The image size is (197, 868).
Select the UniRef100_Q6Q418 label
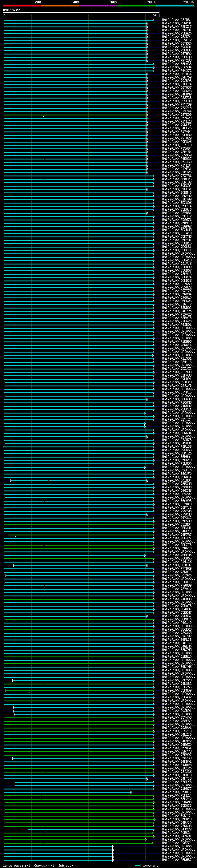click(x=177, y=260)
